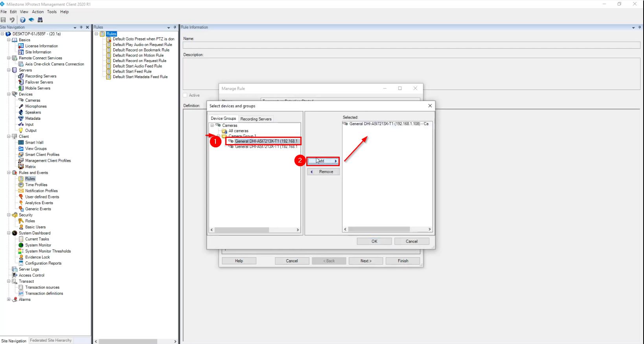This screenshot has height=344, width=644.
Task: Click the Save toolbar icon
Action: coord(4,20)
